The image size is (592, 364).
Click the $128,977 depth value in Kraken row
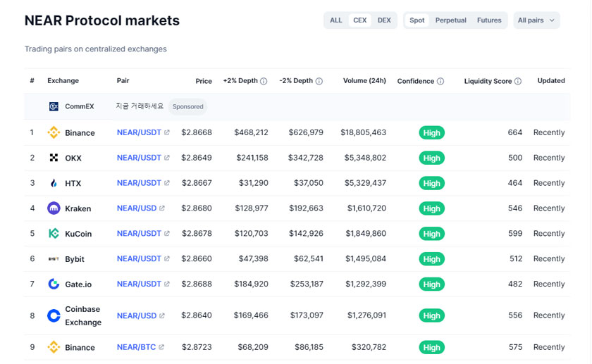pyautogui.click(x=252, y=208)
